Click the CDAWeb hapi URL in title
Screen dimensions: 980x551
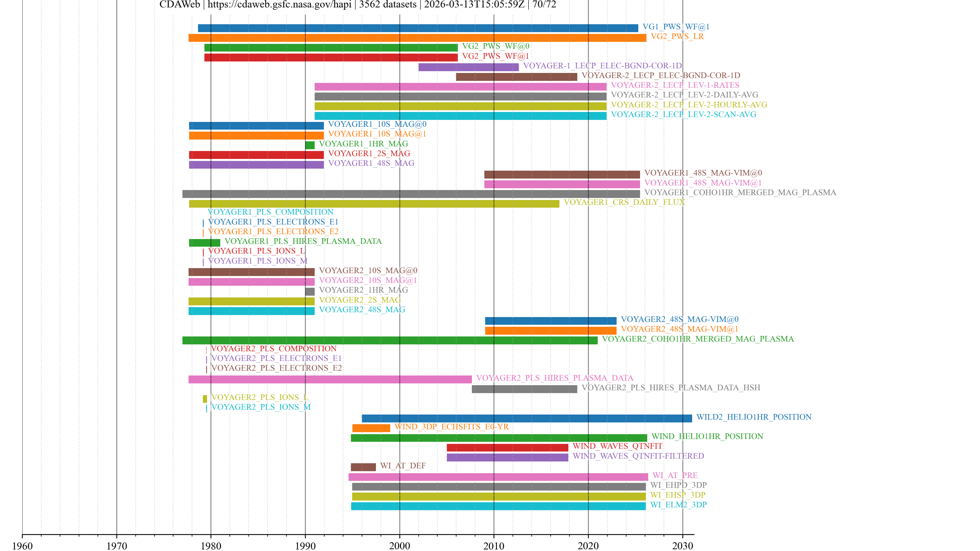[279, 5]
